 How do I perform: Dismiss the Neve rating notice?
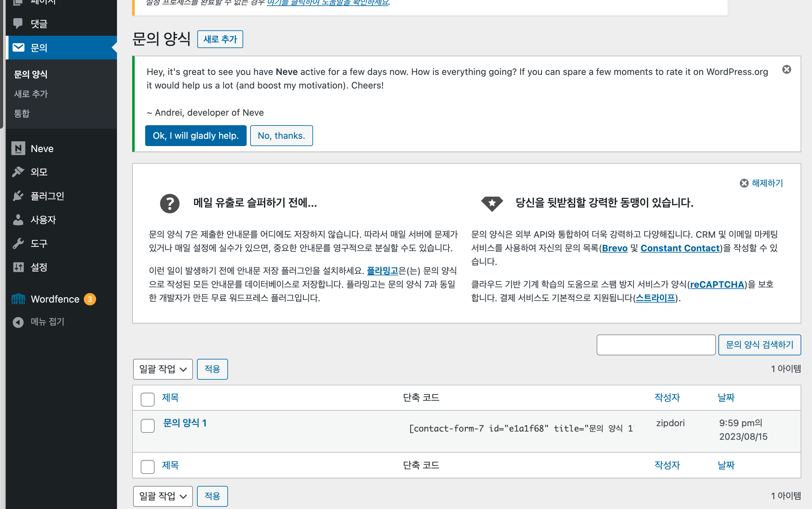point(786,70)
